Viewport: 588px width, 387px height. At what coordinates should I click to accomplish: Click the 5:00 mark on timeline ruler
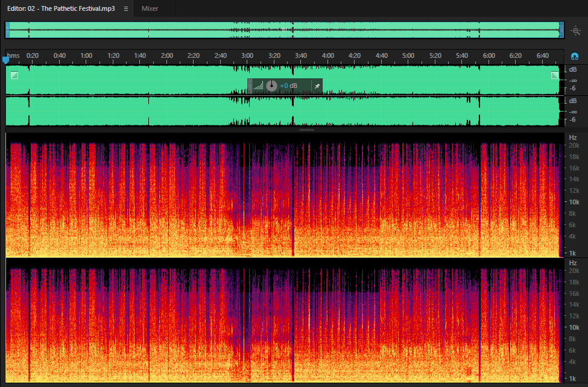[408, 55]
